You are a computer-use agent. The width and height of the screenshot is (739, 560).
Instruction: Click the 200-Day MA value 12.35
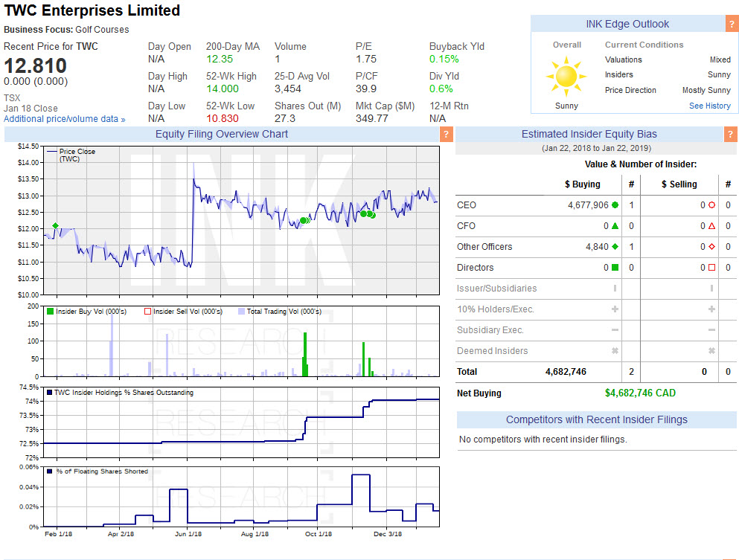point(219,59)
